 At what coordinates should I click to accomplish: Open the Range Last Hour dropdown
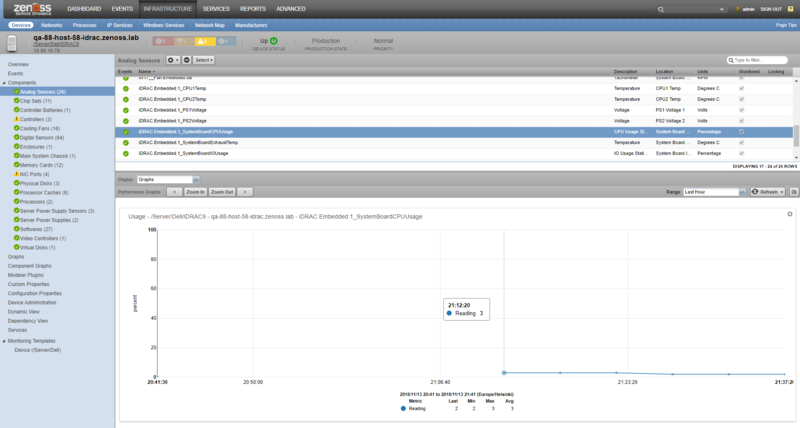[x=742, y=192]
